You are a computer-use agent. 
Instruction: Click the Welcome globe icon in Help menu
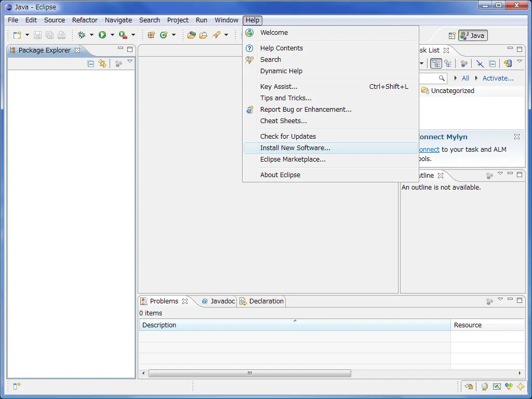[x=249, y=33]
